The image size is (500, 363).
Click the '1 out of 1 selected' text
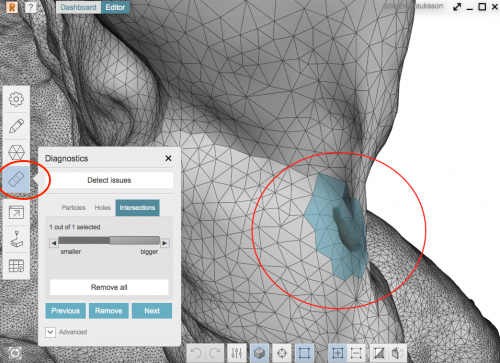[75, 227]
